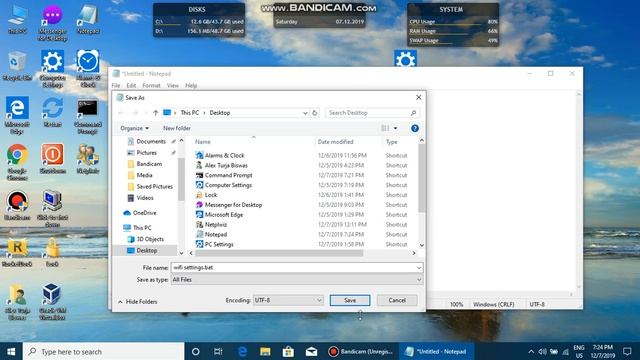Open the view options dropdown arrow
Screen dimensions: 640x360
pyautogui.click(x=395, y=128)
